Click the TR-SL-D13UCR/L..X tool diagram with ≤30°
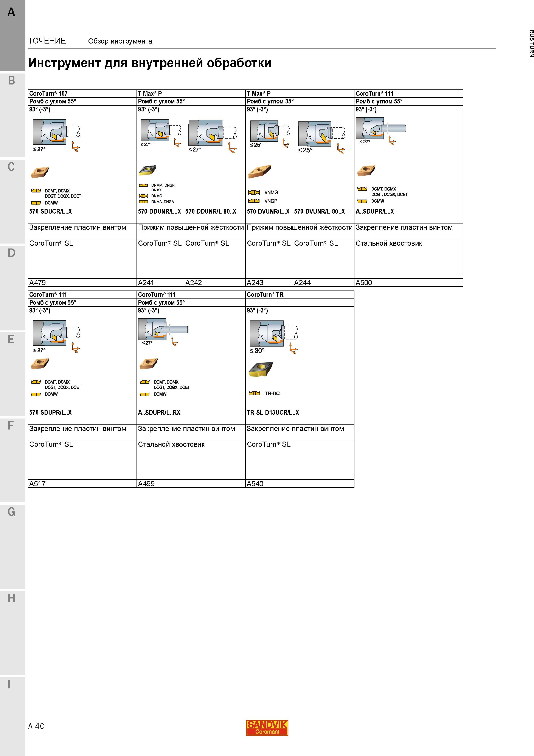Screen dimensions: 534x756 pyautogui.click(x=274, y=337)
